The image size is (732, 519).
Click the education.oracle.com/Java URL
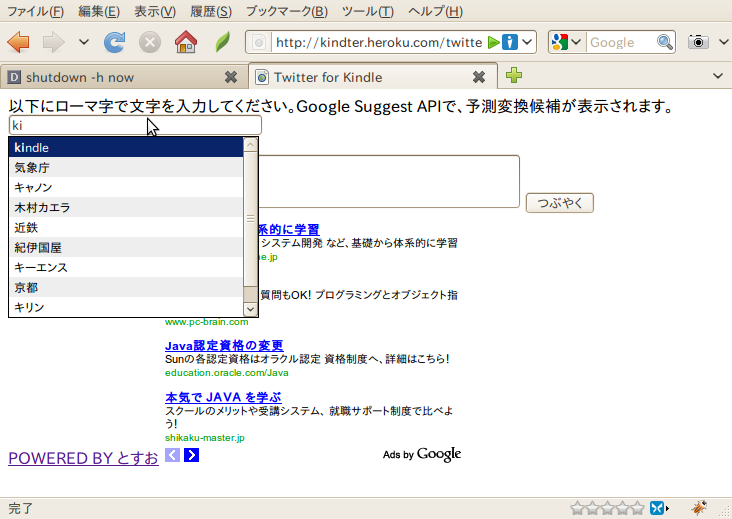[x=226, y=373]
